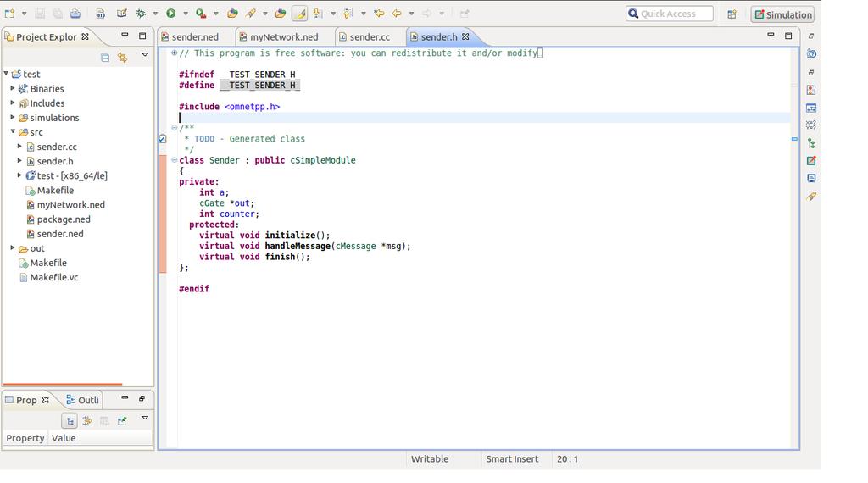Click the Previous Annotation arrow icon
Screen dimensions: 868x483
(348, 14)
